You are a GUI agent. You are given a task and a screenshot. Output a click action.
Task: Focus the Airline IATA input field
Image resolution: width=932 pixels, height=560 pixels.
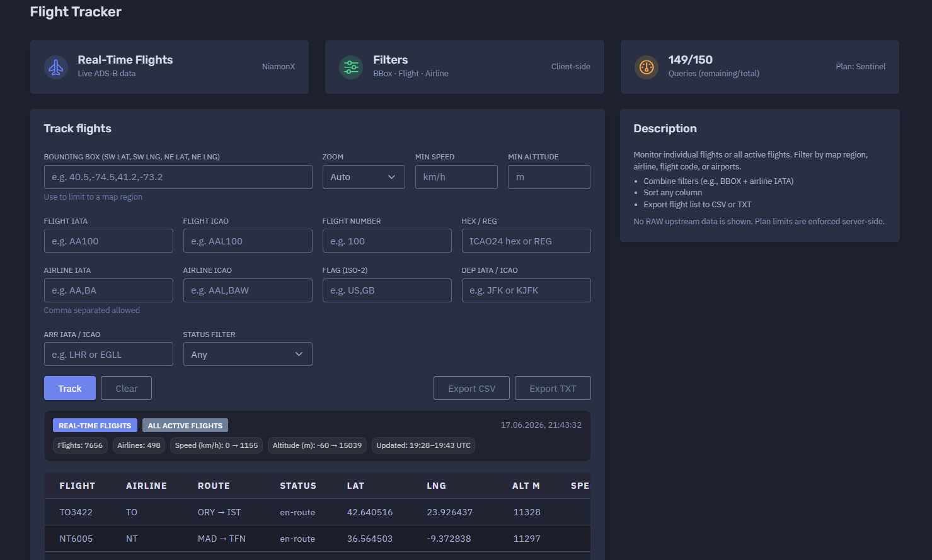pos(108,290)
